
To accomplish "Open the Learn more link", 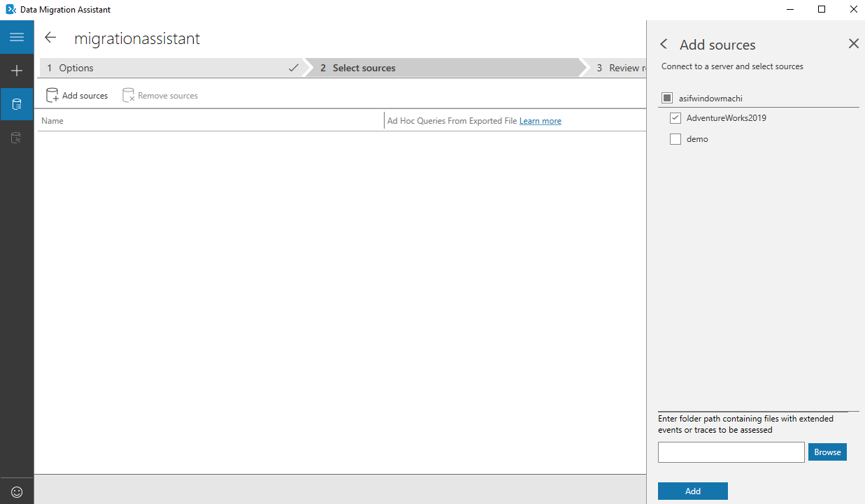I will pos(540,121).
